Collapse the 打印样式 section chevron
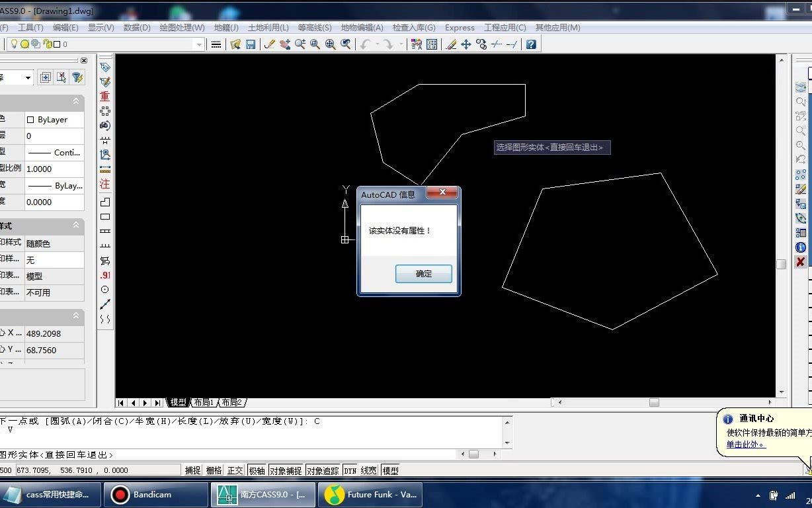The image size is (812, 508). tap(76, 226)
